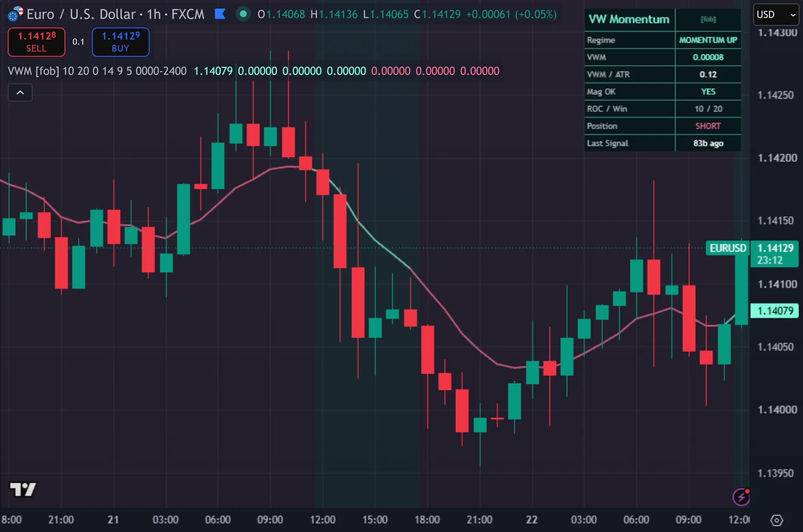Screen dimensions: 803x532
Task: Click the EUR/USD currency pair flag icon
Action: tap(15, 14)
